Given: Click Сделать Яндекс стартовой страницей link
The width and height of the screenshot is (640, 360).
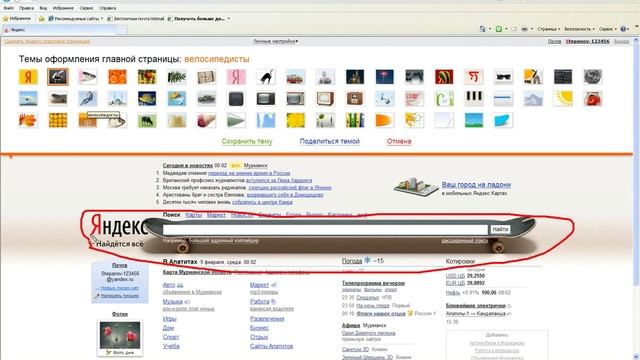Looking at the screenshot, I should [47, 41].
